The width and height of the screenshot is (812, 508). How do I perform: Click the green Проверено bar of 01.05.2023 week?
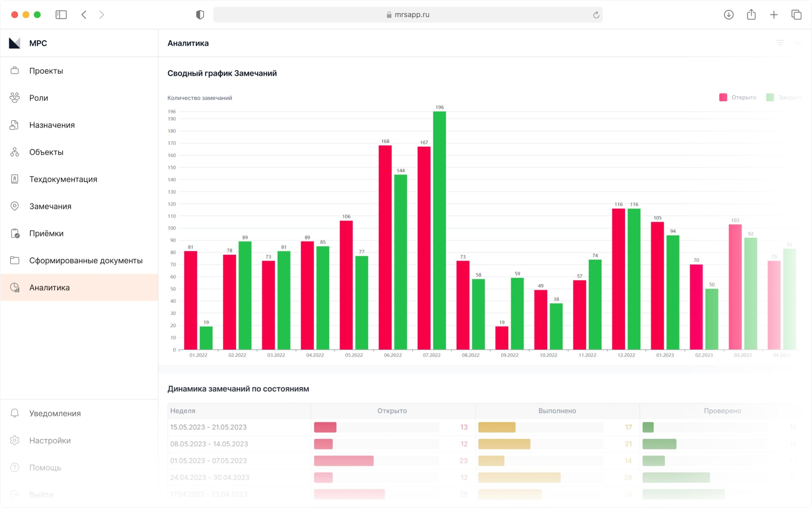click(654, 461)
